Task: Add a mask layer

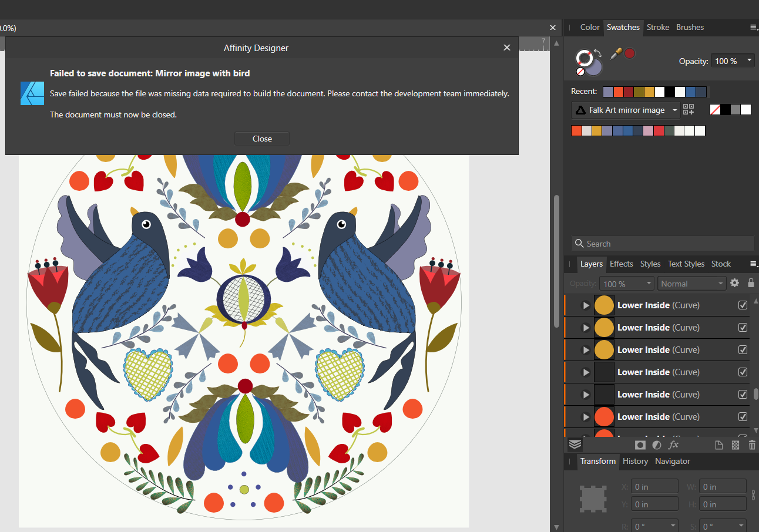Action: tap(640, 445)
